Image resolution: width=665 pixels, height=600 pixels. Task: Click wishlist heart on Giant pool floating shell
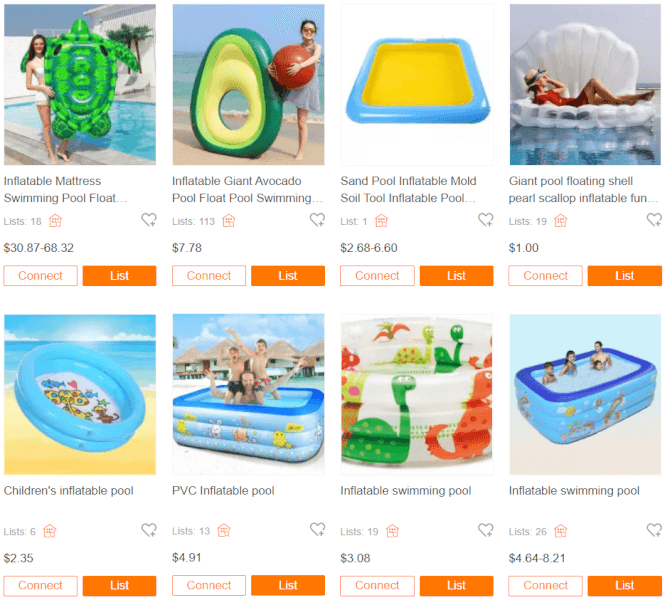(654, 220)
